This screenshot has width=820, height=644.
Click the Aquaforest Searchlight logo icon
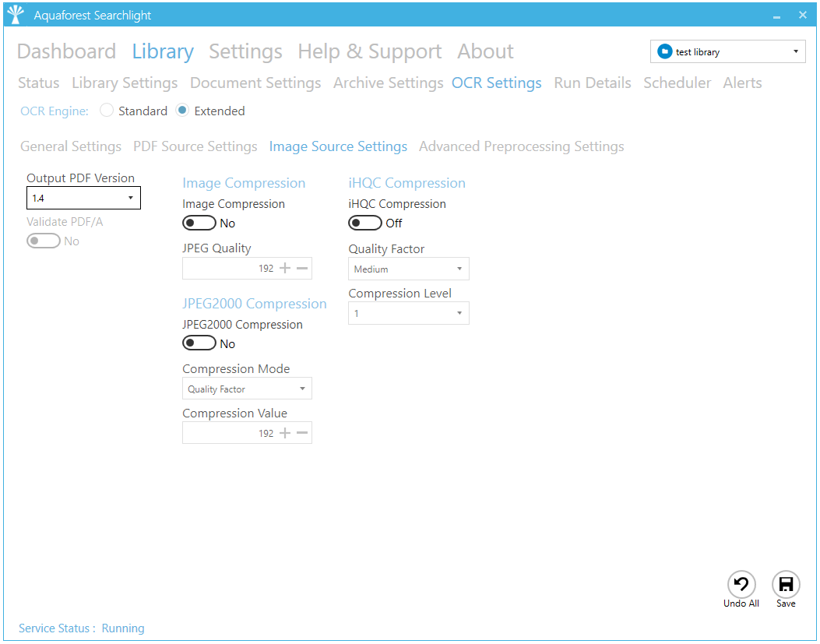point(16,15)
